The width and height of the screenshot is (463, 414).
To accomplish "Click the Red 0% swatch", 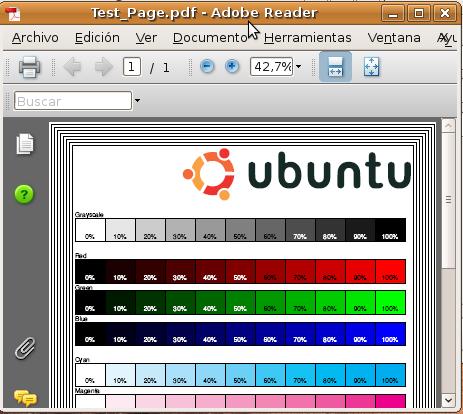I will (x=90, y=272).
